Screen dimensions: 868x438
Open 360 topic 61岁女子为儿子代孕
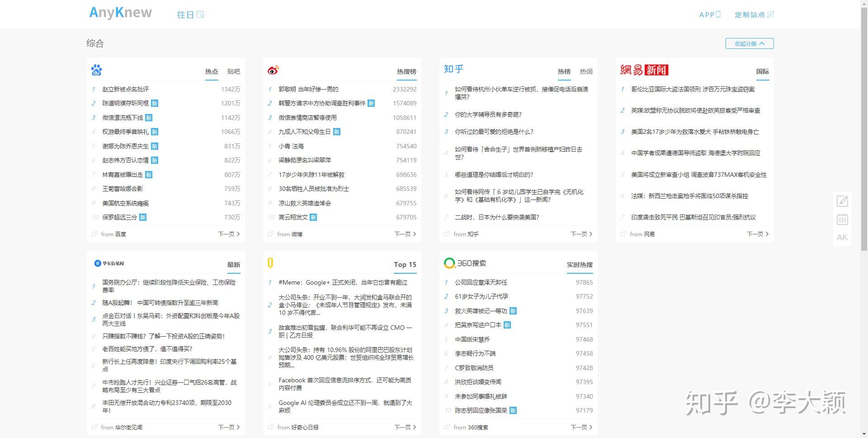[x=481, y=296]
